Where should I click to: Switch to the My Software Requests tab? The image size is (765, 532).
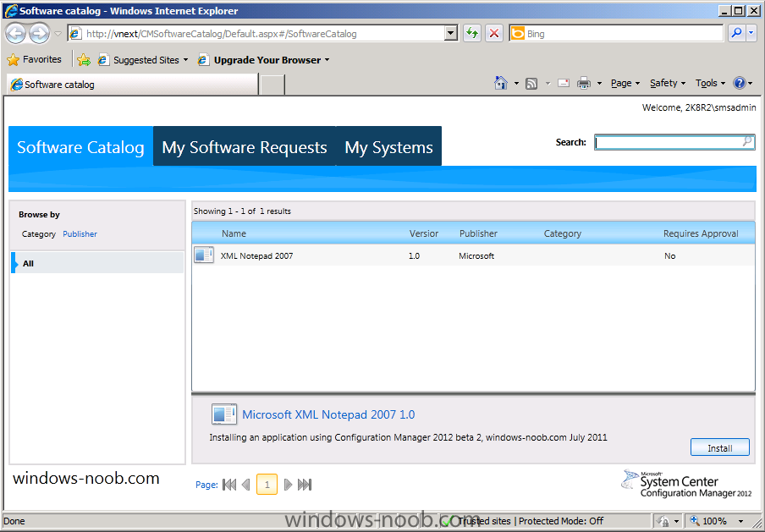(x=245, y=146)
